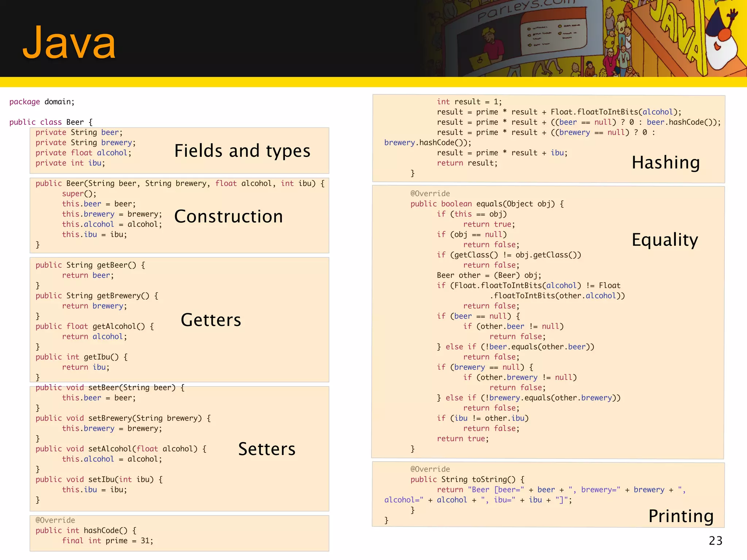
Task: Click the 'package domain;' code line
Action: tap(42, 102)
